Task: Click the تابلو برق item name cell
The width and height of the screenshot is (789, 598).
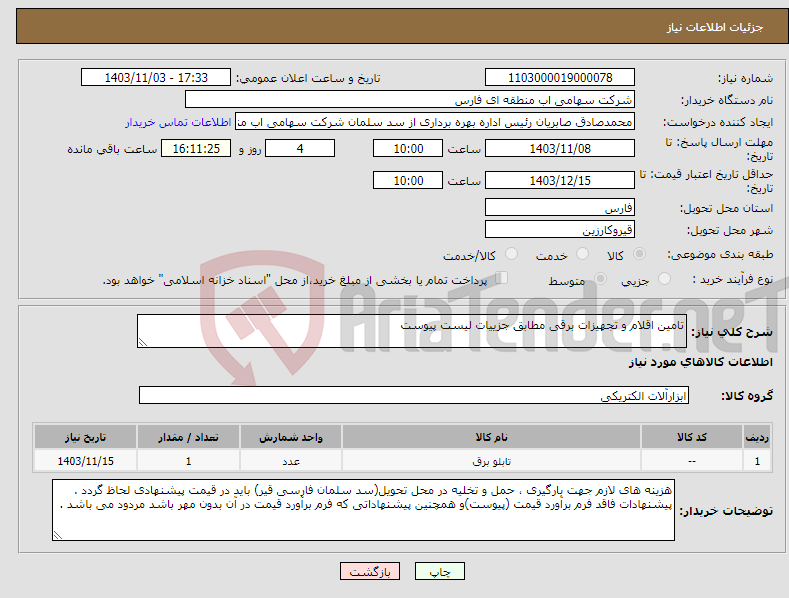Action: [491, 461]
